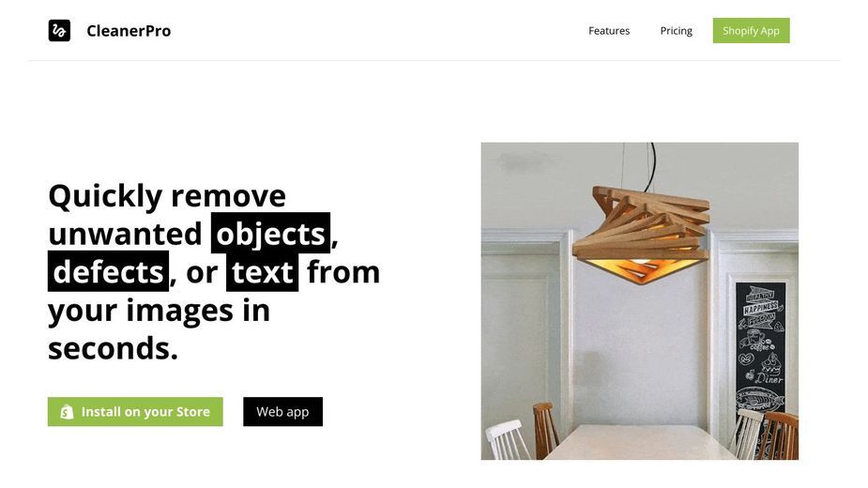Click the word seconds in headline
Viewport: 868px width, 488px height.
point(113,348)
